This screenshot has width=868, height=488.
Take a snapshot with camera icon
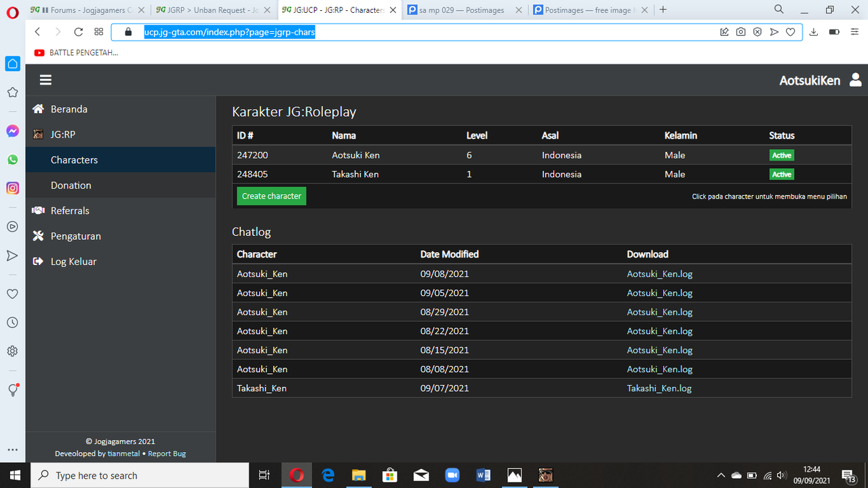[741, 32]
